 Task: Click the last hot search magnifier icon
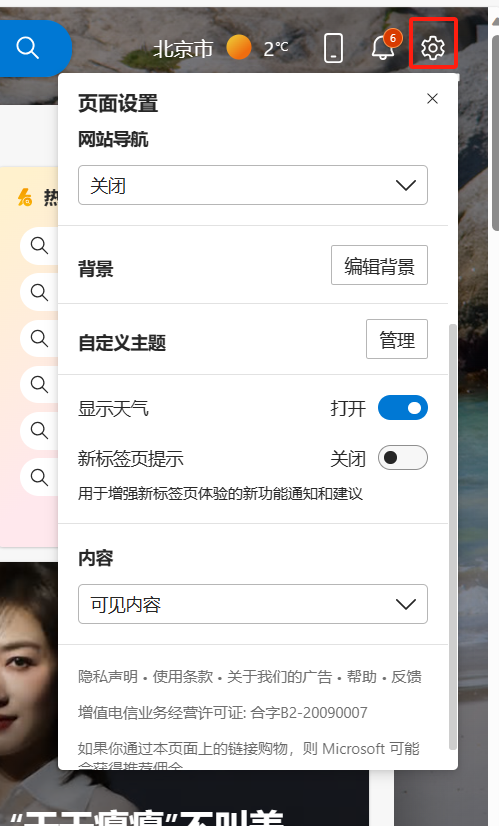click(39, 477)
